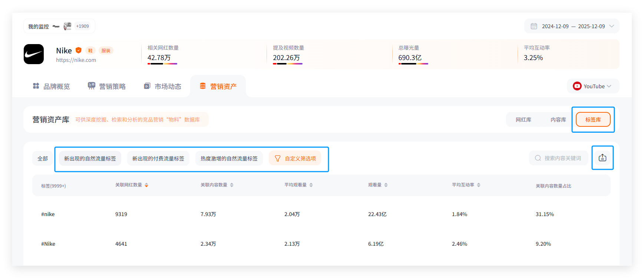Open the +1909 monitored brands list
644x278 pixels.
tap(82, 26)
